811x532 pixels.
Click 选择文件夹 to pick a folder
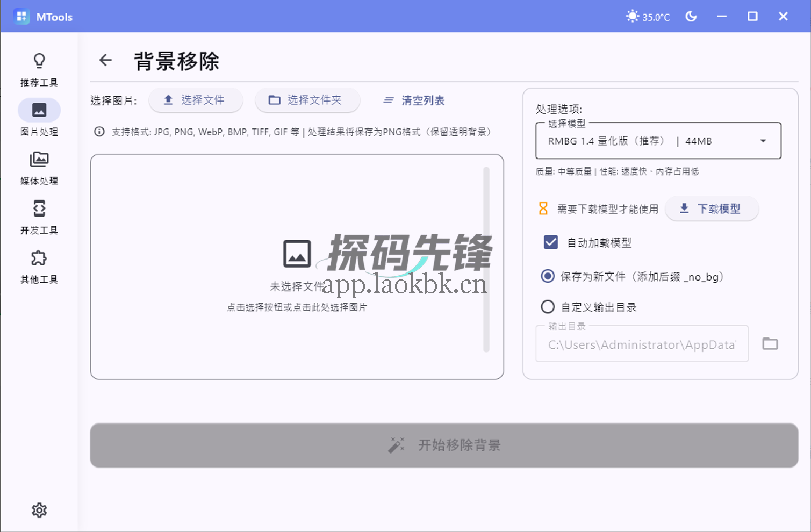tap(307, 100)
